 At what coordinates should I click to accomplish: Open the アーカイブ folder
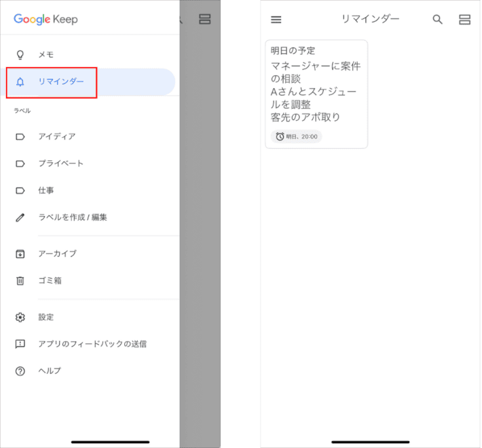[57, 254]
